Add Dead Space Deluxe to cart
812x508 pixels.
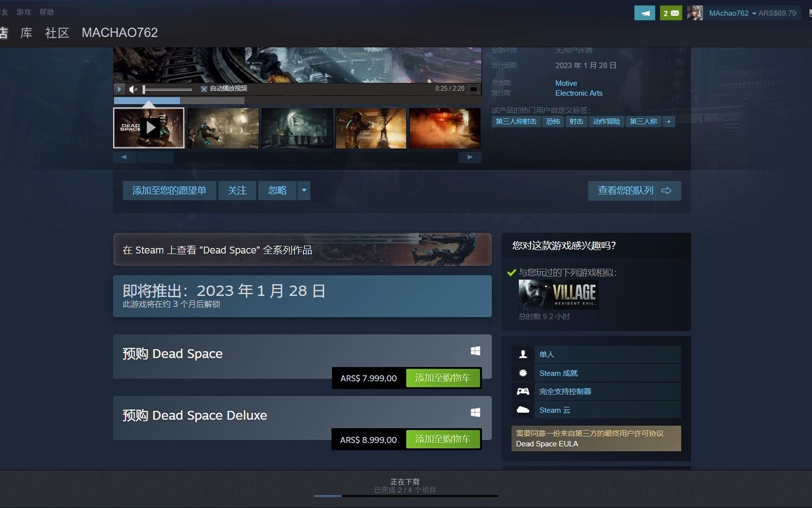(443, 439)
